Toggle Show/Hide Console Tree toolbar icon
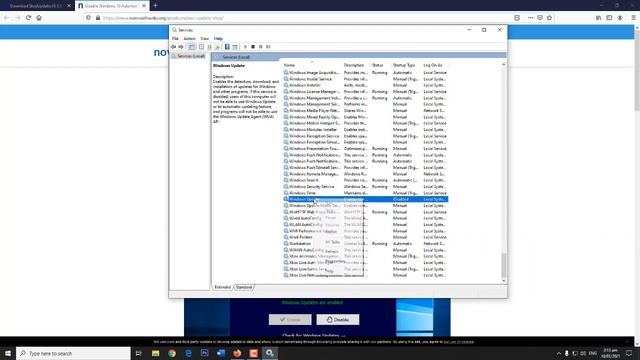The height and width of the screenshot is (360, 640). click(x=191, y=47)
